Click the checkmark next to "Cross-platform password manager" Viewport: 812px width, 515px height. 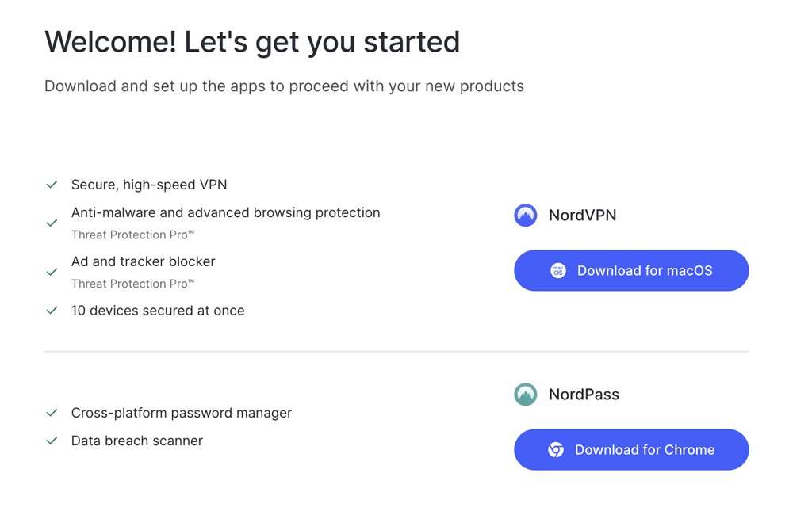pos(52,413)
